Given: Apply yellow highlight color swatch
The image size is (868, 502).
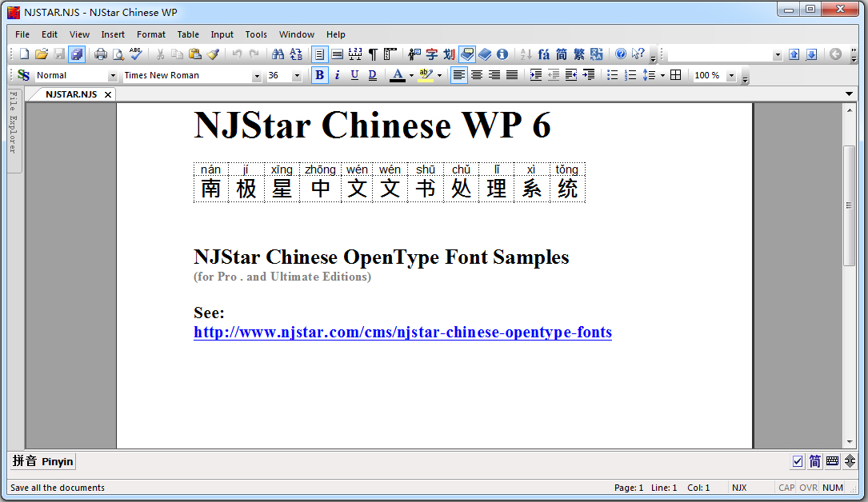Looking at the screenshot, I should pyautogui.click(x=426, y=75).
